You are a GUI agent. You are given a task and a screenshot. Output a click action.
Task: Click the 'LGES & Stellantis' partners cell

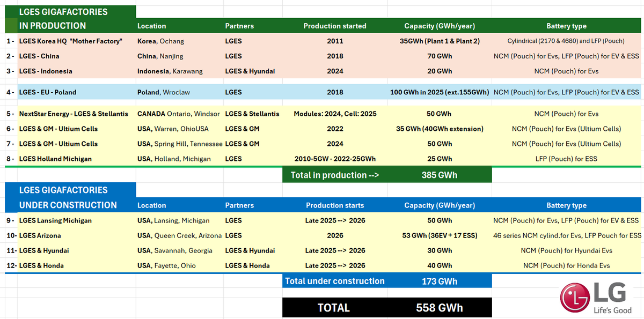pos(253,114)
